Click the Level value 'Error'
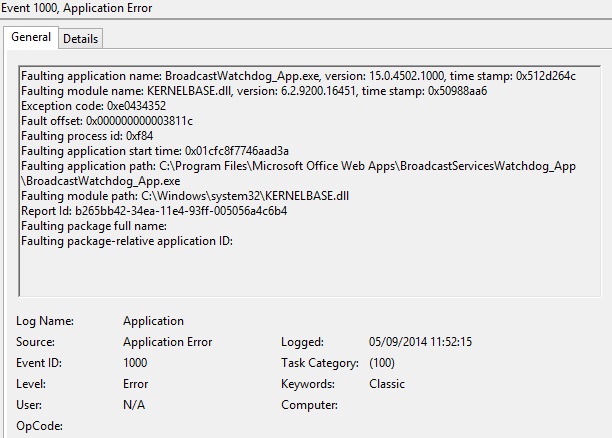The image size is (612, 438). (x=135, y=384)
